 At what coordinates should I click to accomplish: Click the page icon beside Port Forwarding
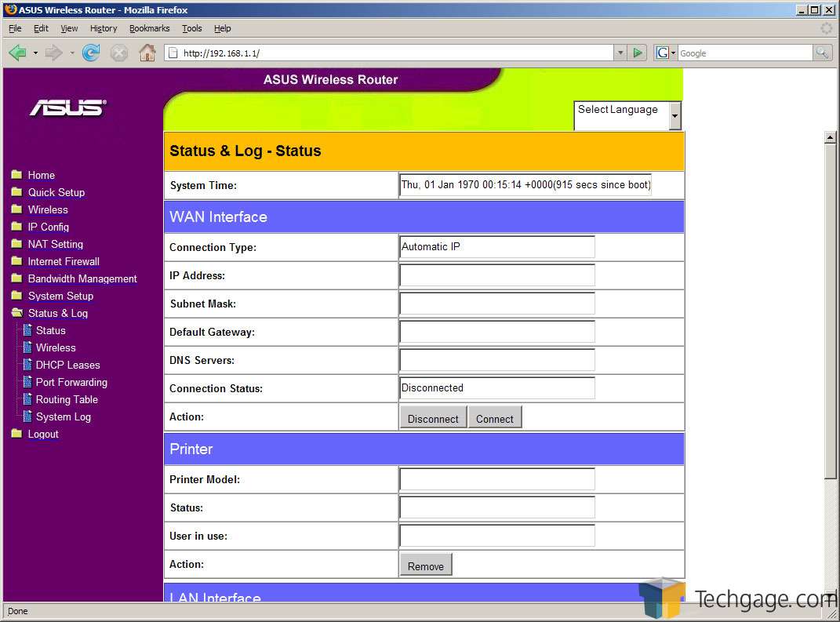[28, 381]
